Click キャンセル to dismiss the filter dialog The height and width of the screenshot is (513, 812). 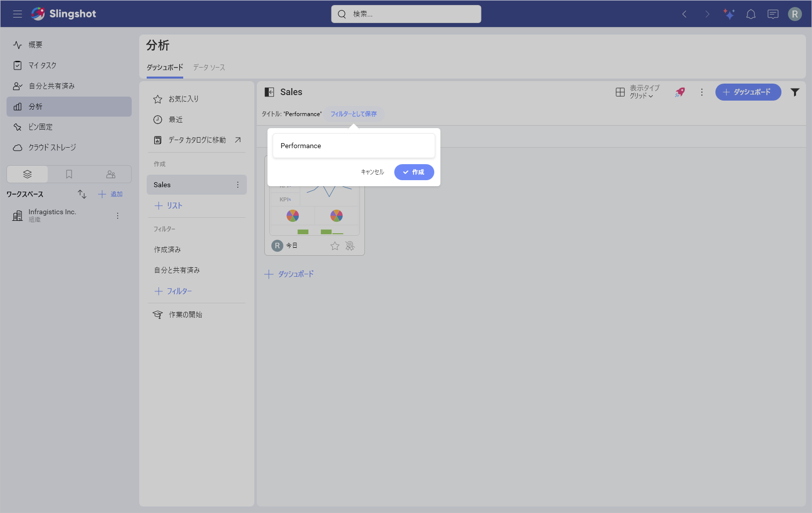coord(372,172)
